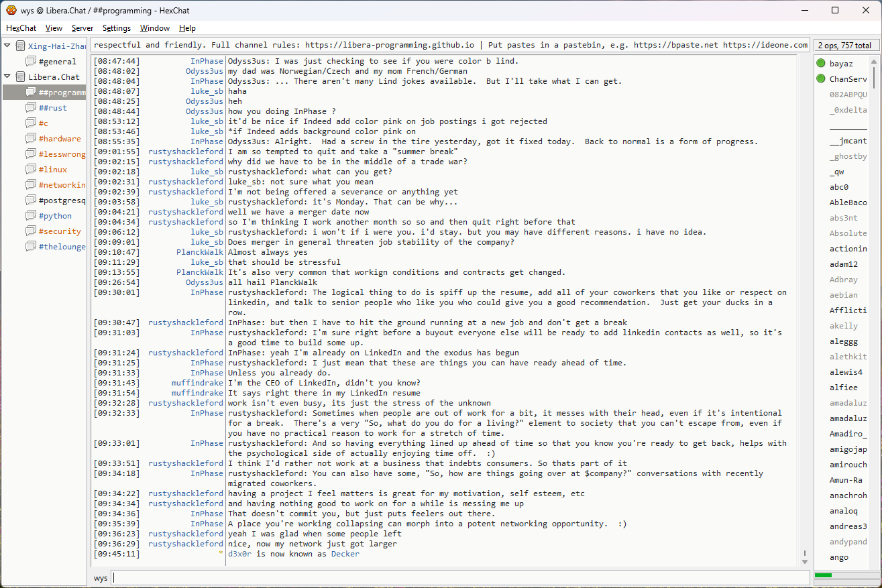Click the Xing-Hai-Zha server icon
Image resolution: width=882 pixels, height=588 pixels.
pyautogui.click(x=20, y=46)
